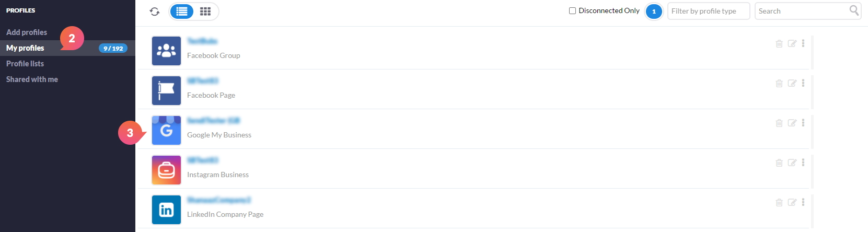
Task: Click the Instagram Business profile icon
Action: (166, 170)
